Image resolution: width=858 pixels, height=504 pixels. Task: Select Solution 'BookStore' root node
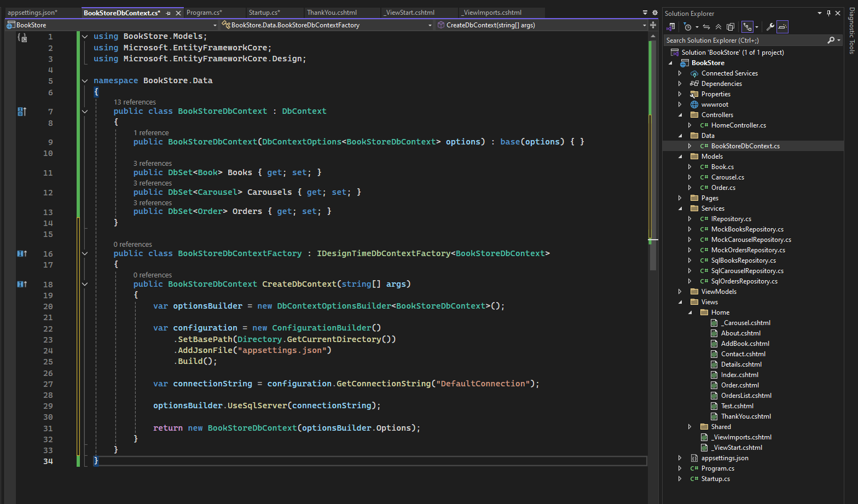pyautogui.click(x=732, y=53)
